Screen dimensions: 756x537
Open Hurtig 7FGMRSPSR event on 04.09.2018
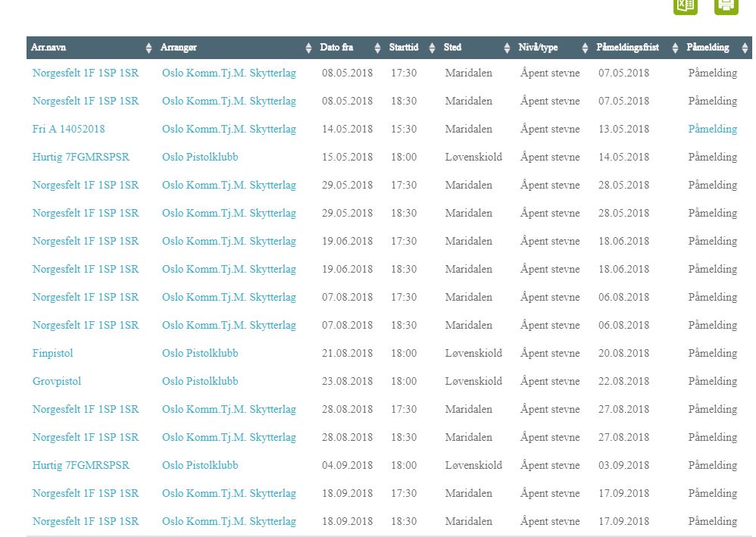pos(80,465)
